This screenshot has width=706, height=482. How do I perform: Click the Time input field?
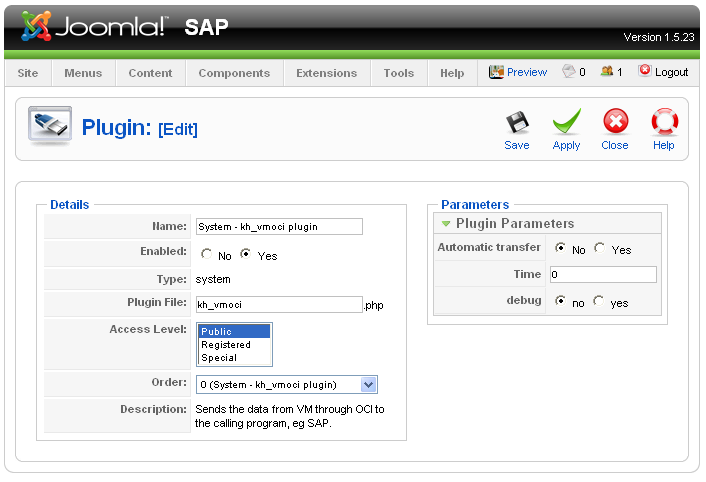click(x=603, y=274)
